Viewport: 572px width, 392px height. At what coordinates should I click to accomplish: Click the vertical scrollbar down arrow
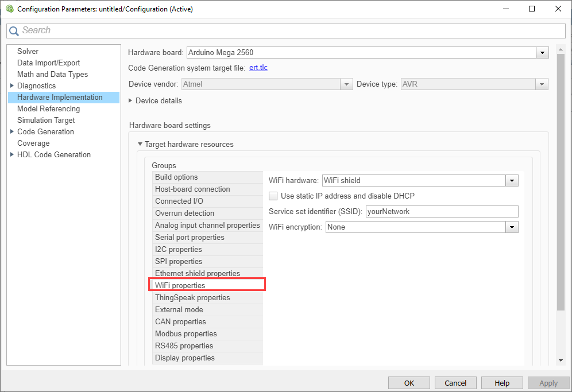(x=561, y=360)
